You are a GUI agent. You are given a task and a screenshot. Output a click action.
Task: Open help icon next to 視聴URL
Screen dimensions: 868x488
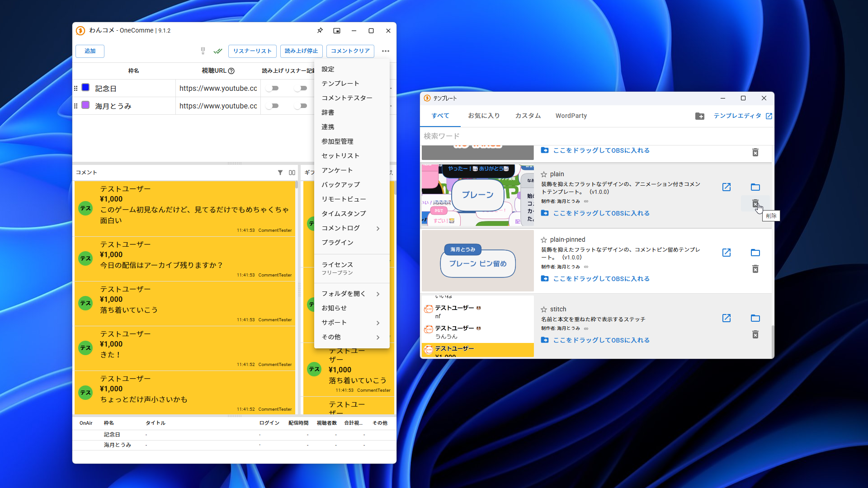(x=231, y=71)
